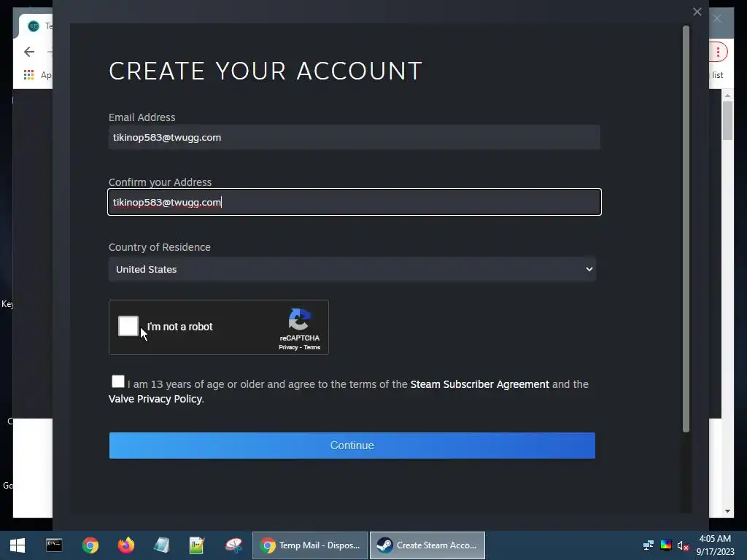Click the reCAPTCHA logo icon
Screen dimensions: 747x560
pos(300,319)
